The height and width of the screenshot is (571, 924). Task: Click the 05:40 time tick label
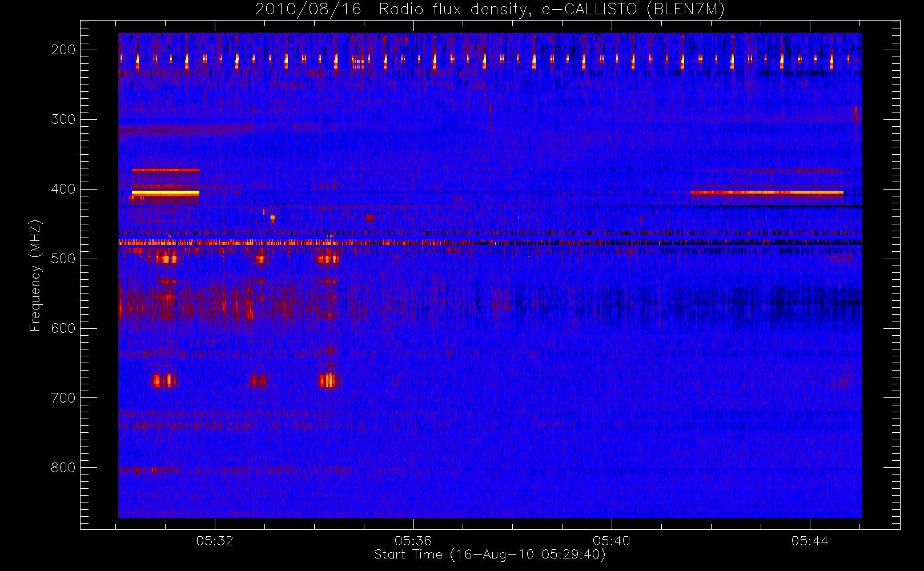(611, 541)
